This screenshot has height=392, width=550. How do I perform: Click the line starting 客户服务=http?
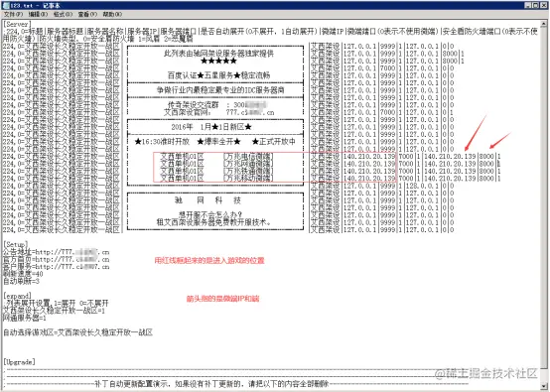(57, 267)
